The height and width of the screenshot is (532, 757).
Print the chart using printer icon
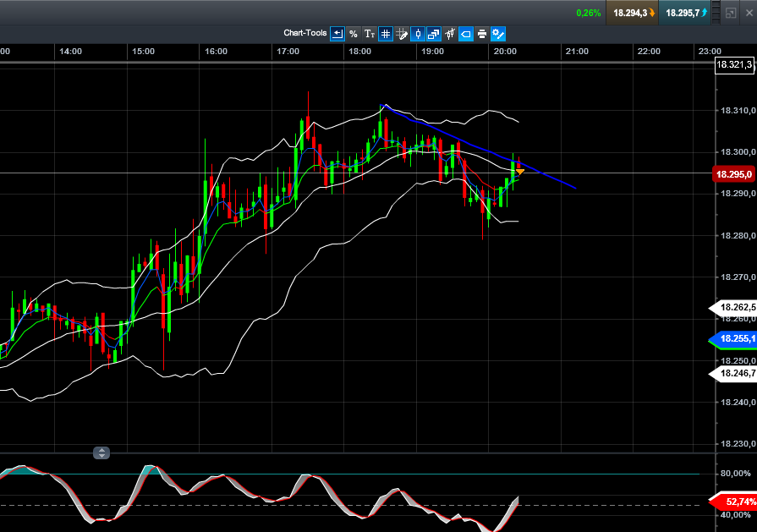point(481,34)
